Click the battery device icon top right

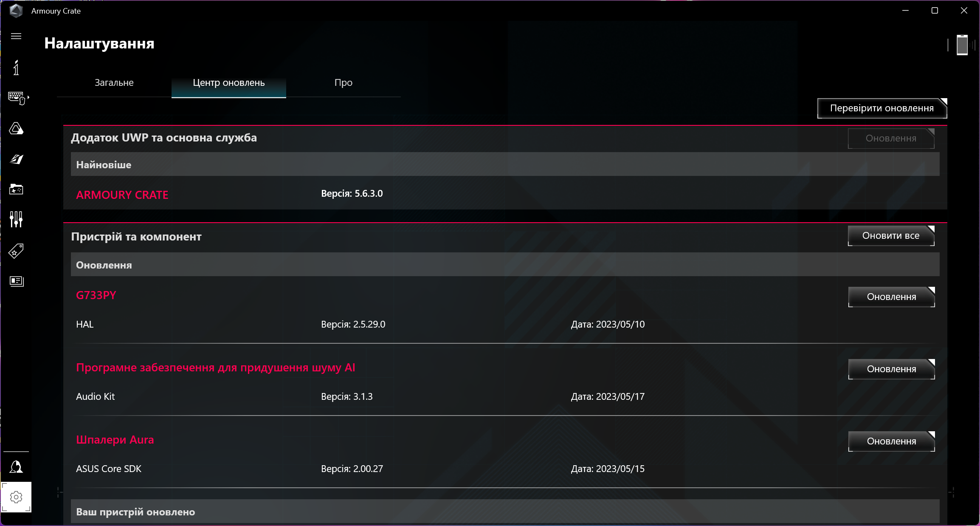tap(962, 45)
